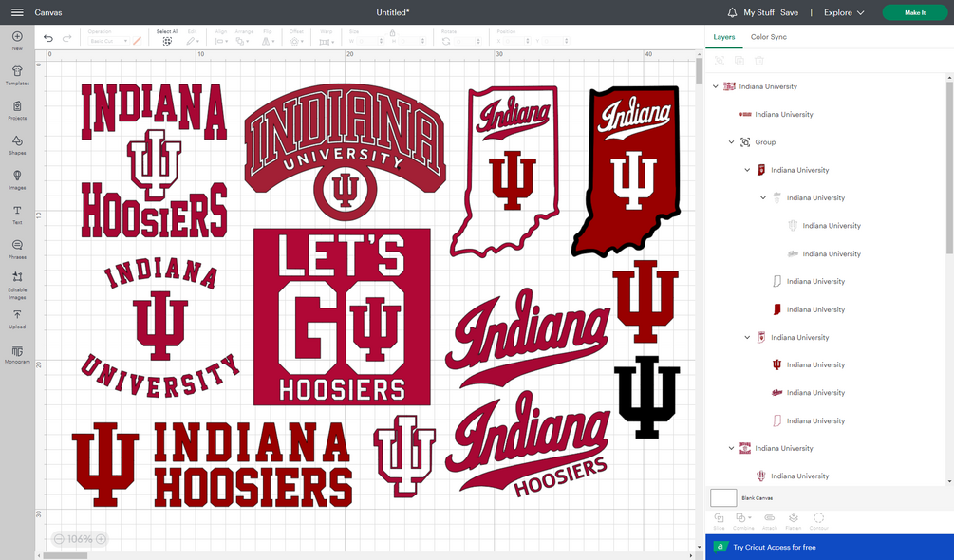954x560 pixels.
Task: Collapse the Group layer
Action: click(x=731, y=142)
